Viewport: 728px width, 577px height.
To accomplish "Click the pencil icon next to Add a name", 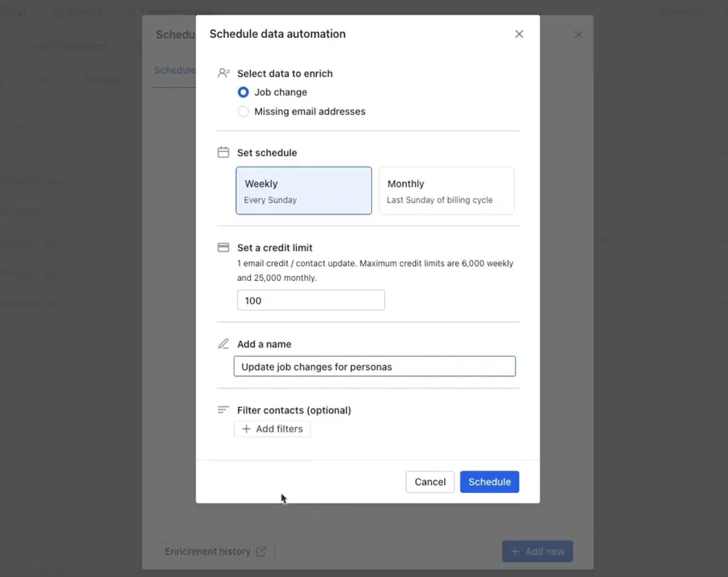I will (x=222, y=344).
